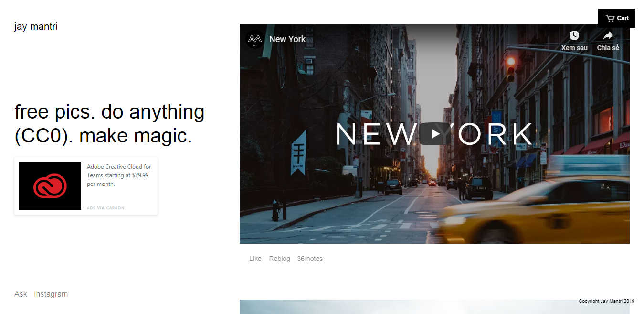Like the New York post
Image resolution: width=644 pixels, height=314 pixels.
tap(255, 259)
